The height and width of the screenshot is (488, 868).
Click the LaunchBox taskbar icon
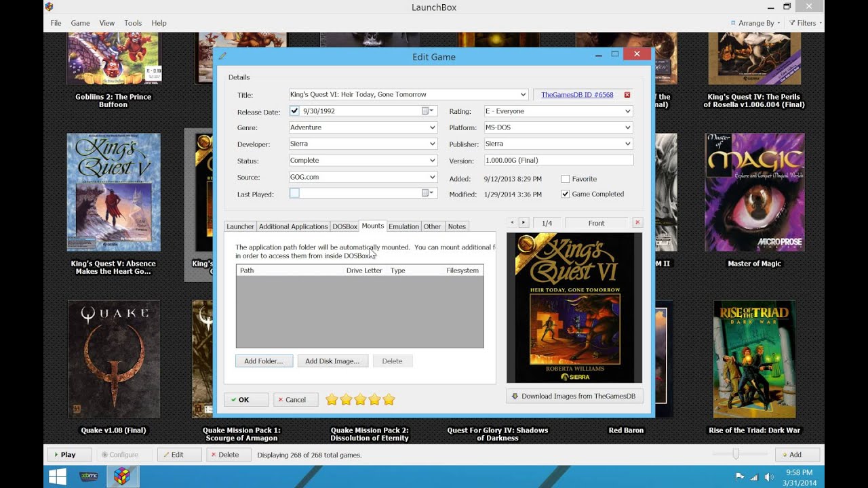pyautogui.click(x=122, y=476)
